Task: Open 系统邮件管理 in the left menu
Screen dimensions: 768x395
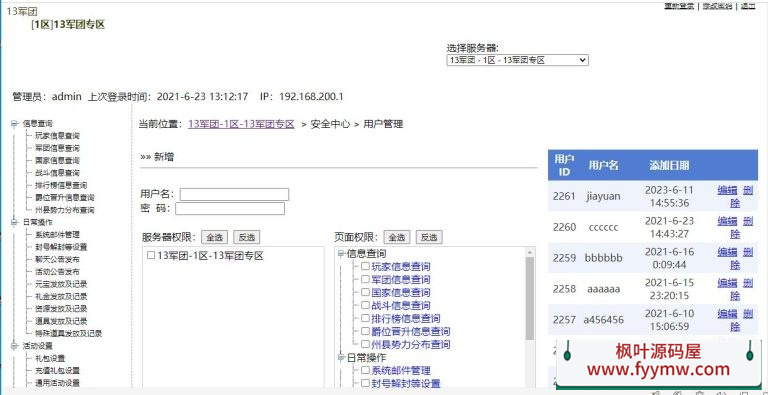Action: [57, 235]
